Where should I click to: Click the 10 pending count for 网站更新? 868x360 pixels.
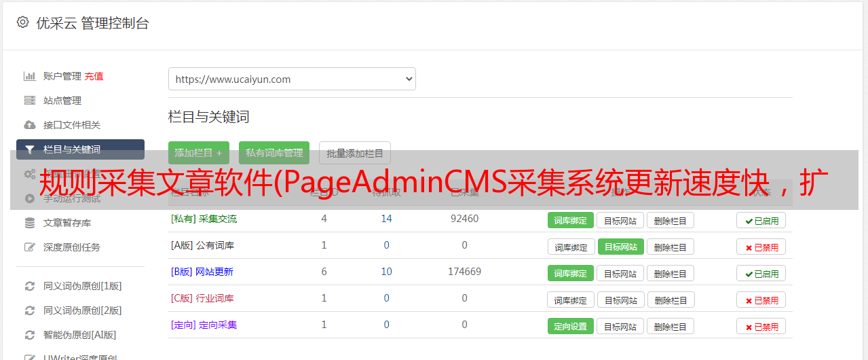[x=387, y=272]
